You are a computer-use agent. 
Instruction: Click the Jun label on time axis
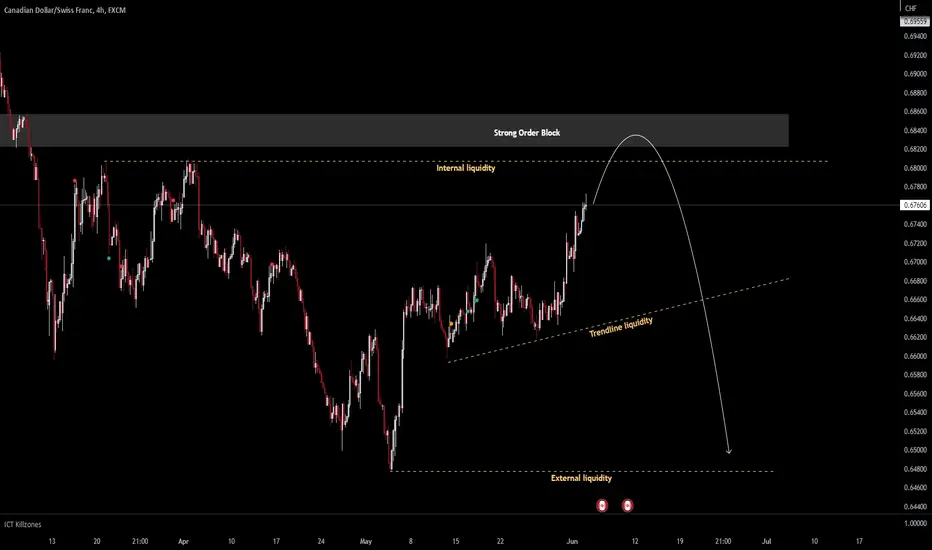[572, 541]
